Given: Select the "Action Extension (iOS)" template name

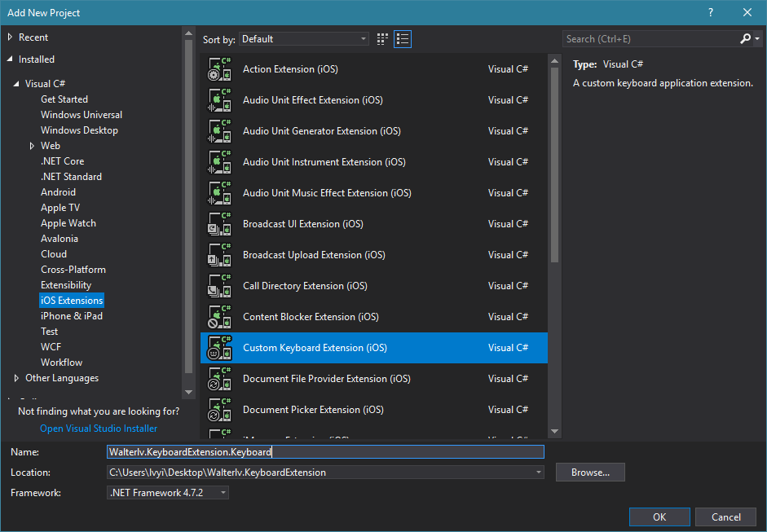Looking at the screenshot, I should click(x=290, y=69).
